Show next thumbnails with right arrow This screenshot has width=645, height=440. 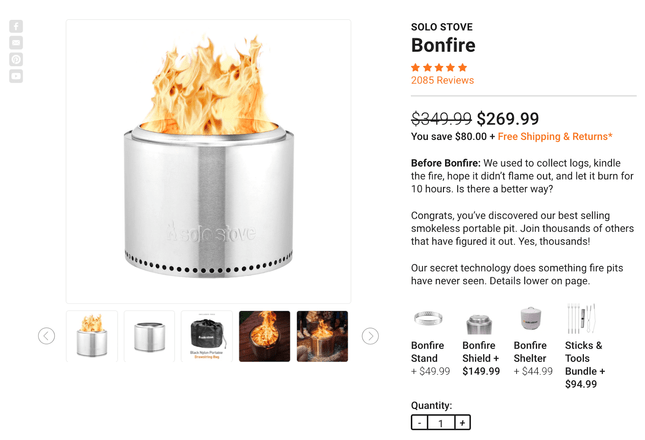coord(370,336)
